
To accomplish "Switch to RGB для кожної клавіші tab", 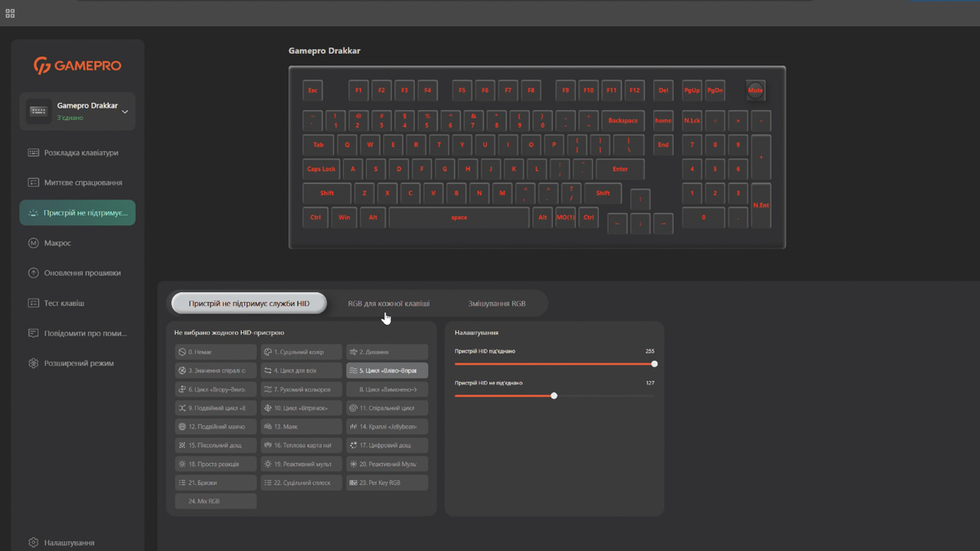I will [389, 304].
